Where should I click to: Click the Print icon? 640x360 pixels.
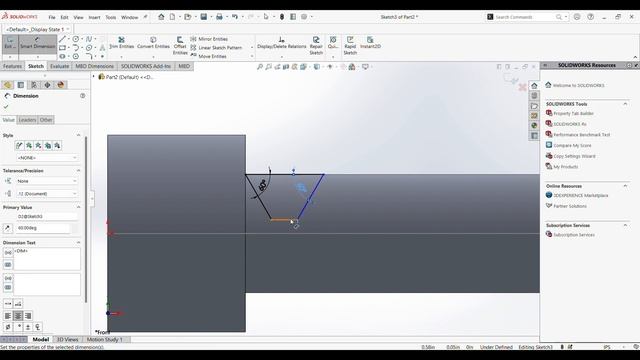pyautogui.click(x=219, y=17)
